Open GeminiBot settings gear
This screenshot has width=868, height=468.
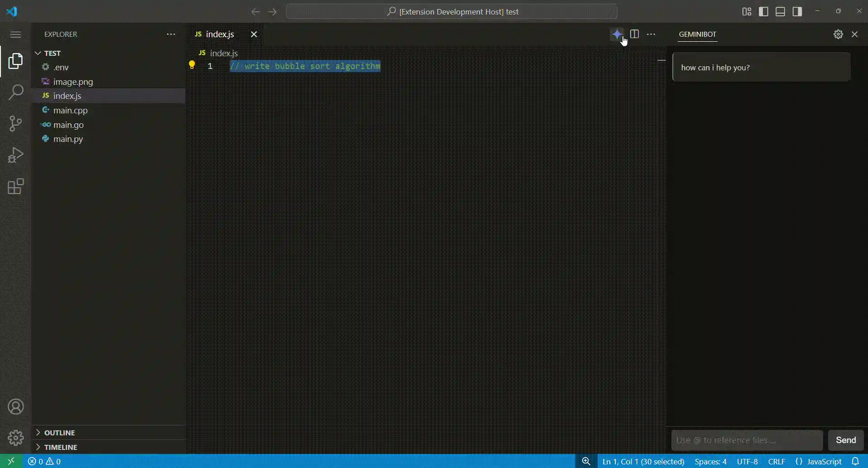point(838,34)
